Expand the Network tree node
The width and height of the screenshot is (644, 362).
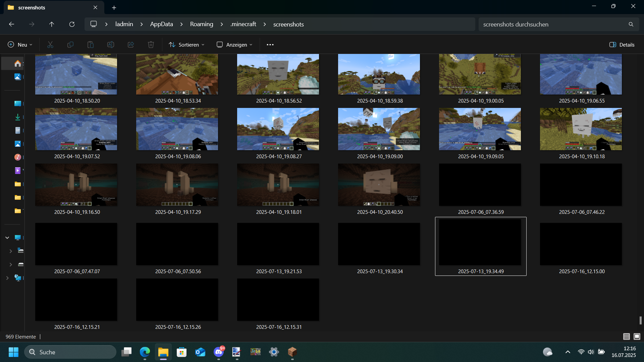[7, 278]
